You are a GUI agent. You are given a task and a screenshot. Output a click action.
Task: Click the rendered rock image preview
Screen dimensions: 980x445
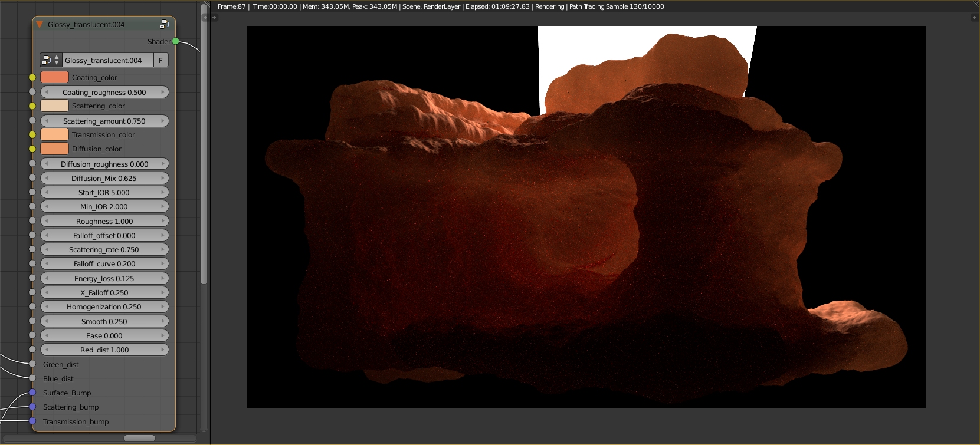point(586,216)
